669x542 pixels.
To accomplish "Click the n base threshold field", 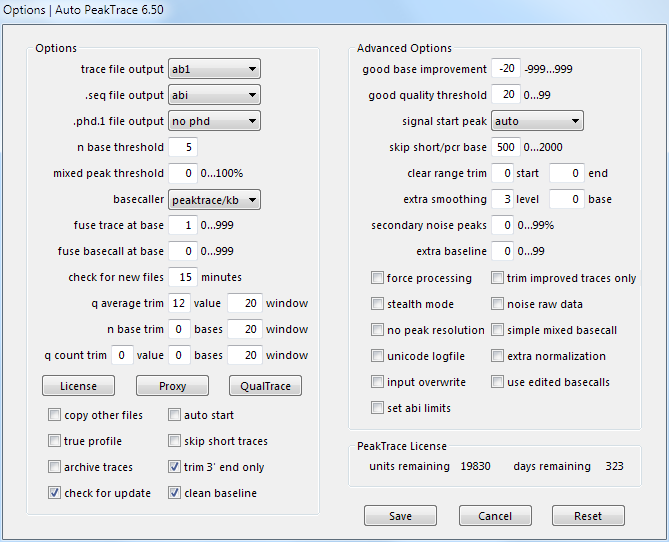I will pos(183,147).
